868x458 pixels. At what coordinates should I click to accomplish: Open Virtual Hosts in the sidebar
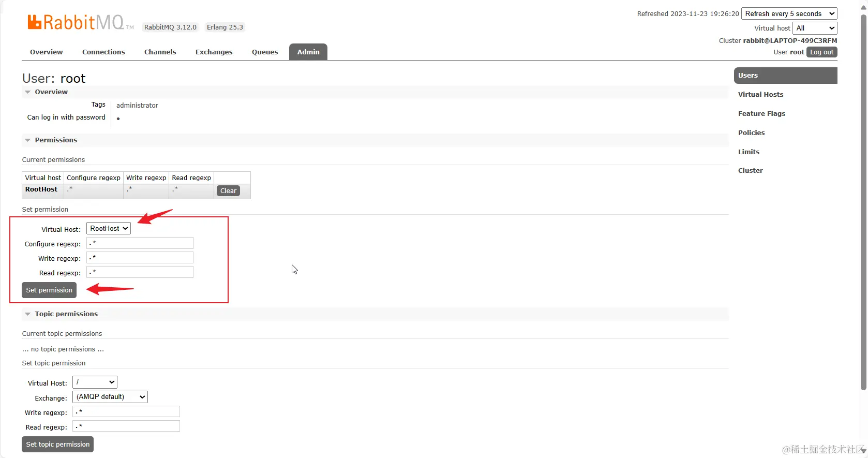coord(760,94)
